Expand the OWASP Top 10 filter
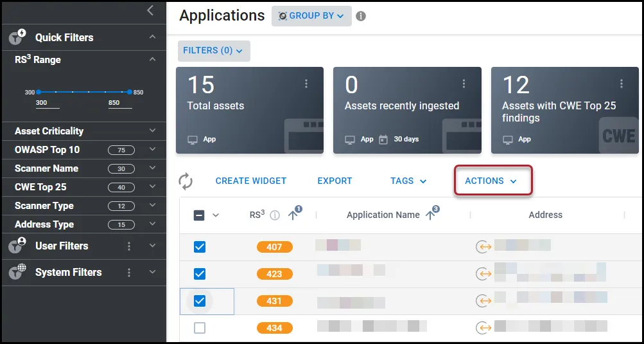The image size is (644, 344). (152, 149)
